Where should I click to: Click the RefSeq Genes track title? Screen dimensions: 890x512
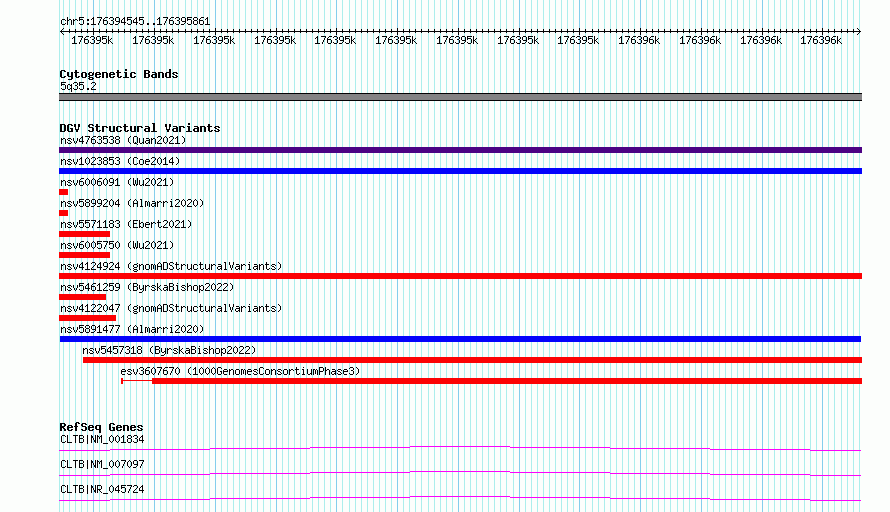click(101, 427)
